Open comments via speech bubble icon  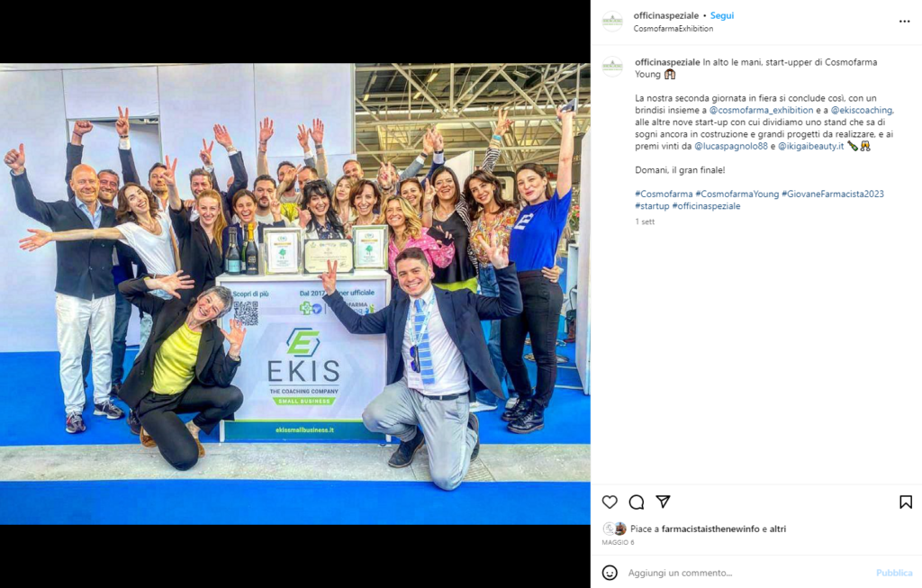click(637, 502)
